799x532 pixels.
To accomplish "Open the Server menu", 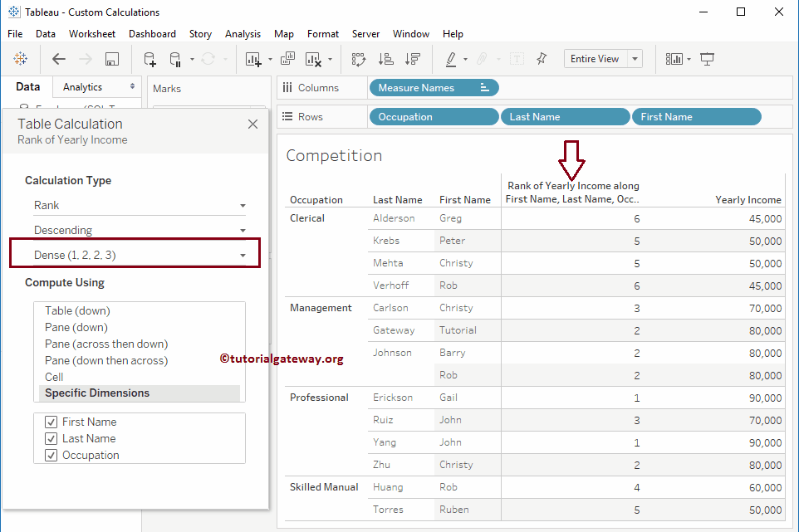I will tap(366, 33).
